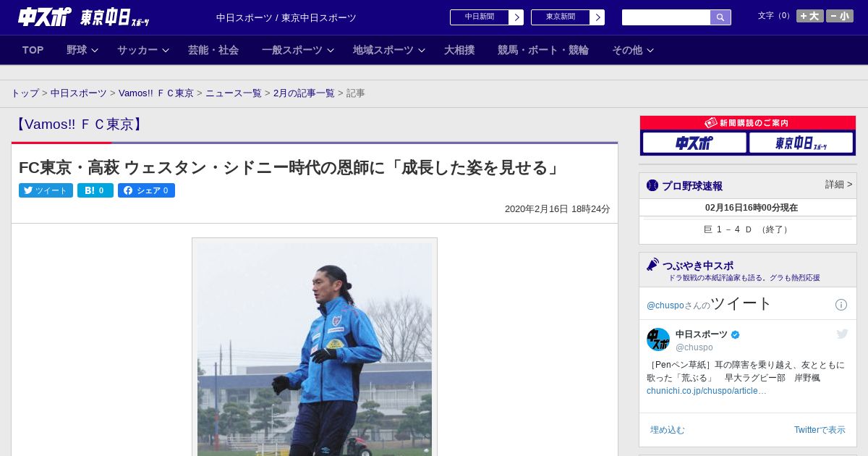Click the article timestamp 2020年2月16日 18時24分

558,209
